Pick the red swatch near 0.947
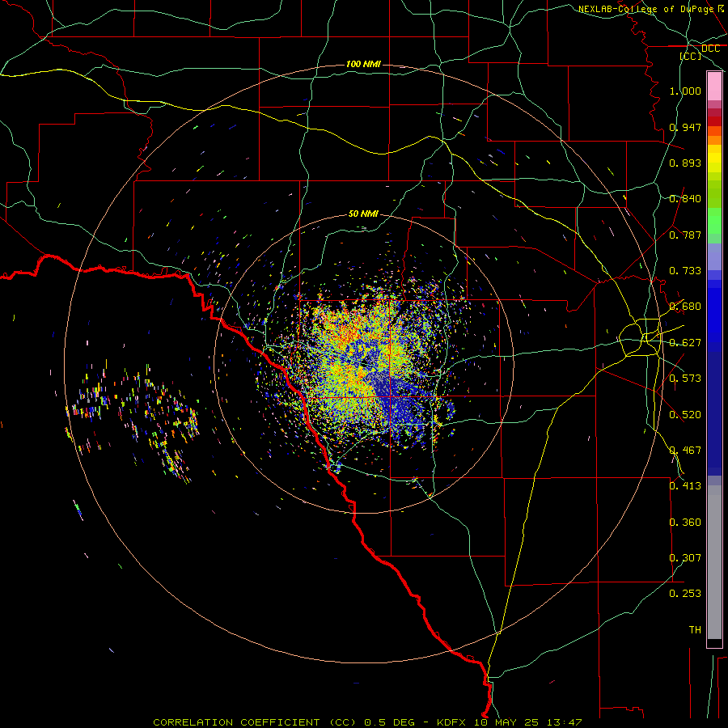The width and height of the screenshot is (728, 728). coord(714,121)
